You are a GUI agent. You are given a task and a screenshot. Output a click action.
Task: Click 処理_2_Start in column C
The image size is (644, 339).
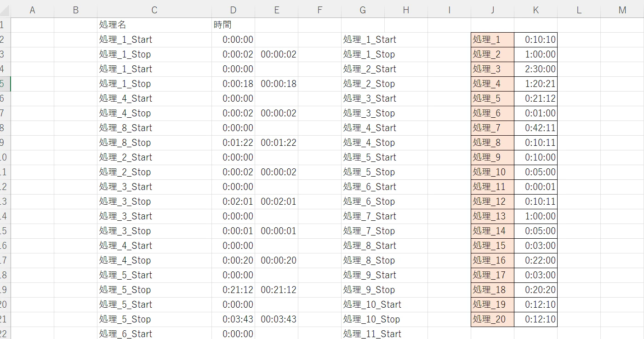(x=154, y=157)
